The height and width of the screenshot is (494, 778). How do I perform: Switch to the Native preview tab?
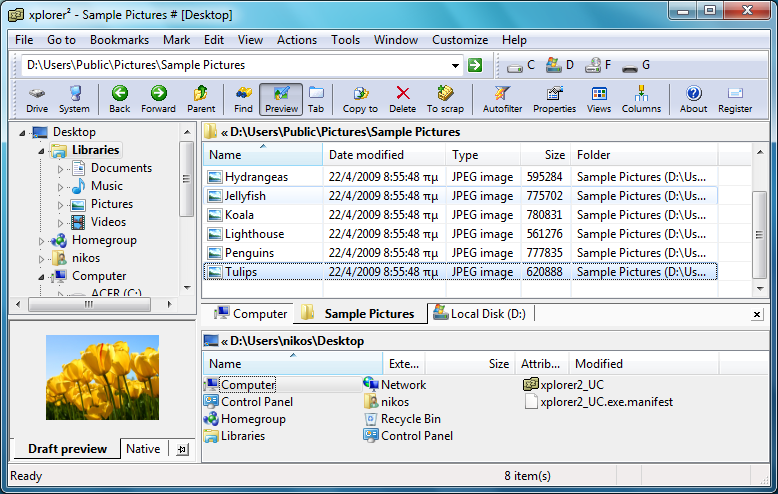point(143,449)
